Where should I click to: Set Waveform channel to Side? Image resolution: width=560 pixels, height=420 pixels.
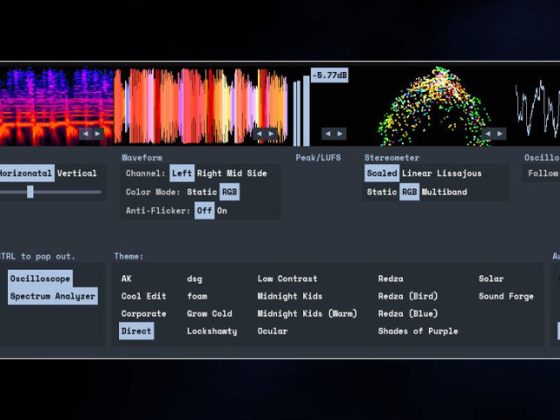tap(257, 173)
